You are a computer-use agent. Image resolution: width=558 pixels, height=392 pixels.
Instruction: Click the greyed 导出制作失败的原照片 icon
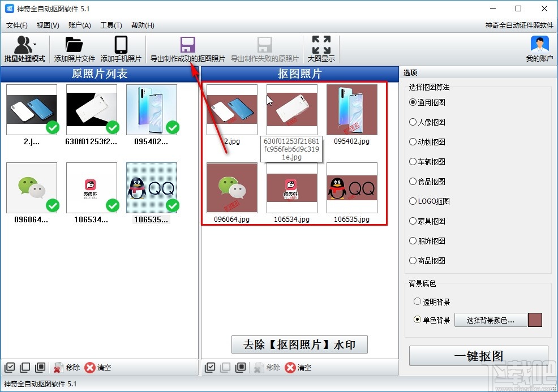pyautogui.click(x=264, y=45)
